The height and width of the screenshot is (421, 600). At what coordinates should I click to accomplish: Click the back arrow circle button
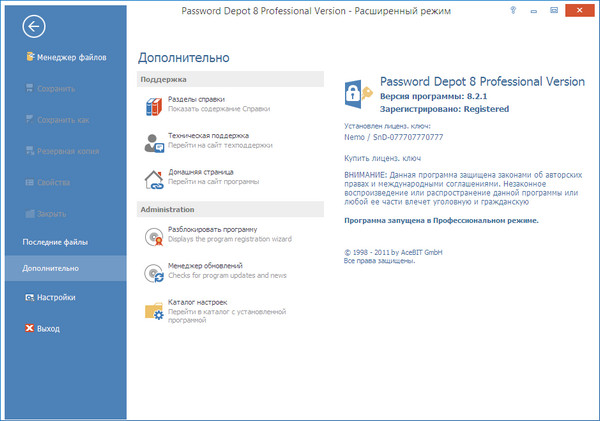point(34,27)
